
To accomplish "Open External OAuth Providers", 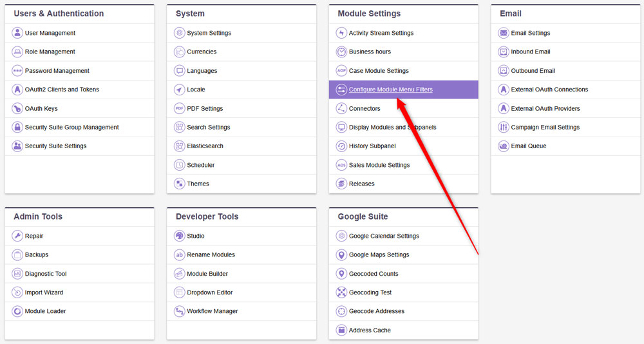I will tap(545, 108).
